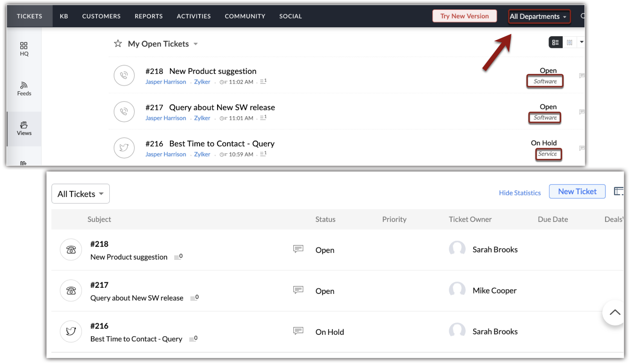Click the New Ticket button

pos(577,191)
